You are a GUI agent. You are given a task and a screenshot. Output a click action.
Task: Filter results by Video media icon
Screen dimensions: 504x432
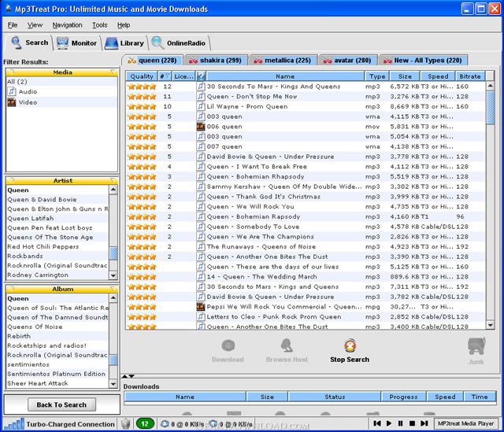(x=12, y=102)
